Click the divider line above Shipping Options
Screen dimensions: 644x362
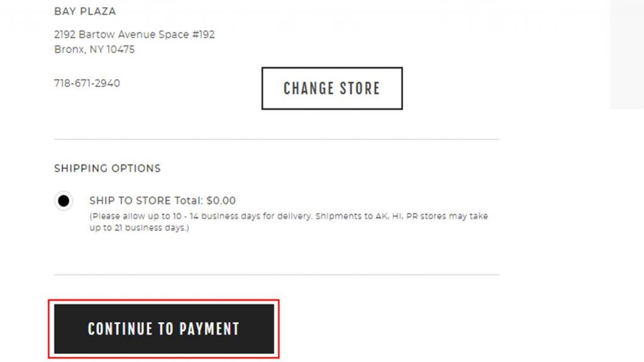(277, 139)
